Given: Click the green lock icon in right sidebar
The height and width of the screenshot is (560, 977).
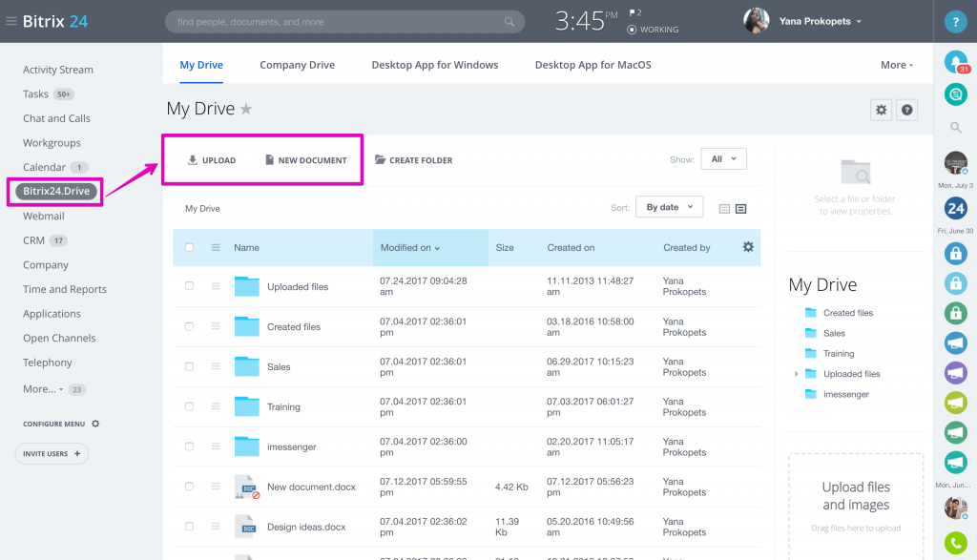Looking at the screenshot, I should pyautogui.click(x=955, y=313).
